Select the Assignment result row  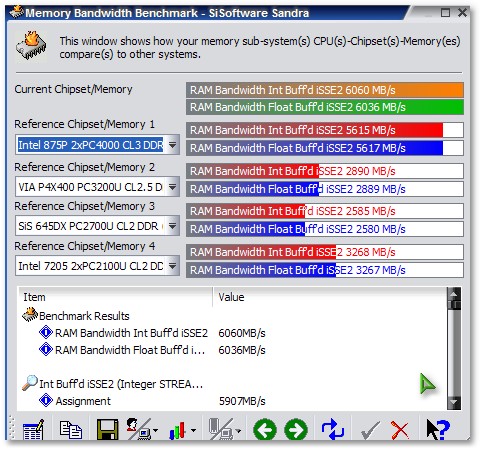83,401
